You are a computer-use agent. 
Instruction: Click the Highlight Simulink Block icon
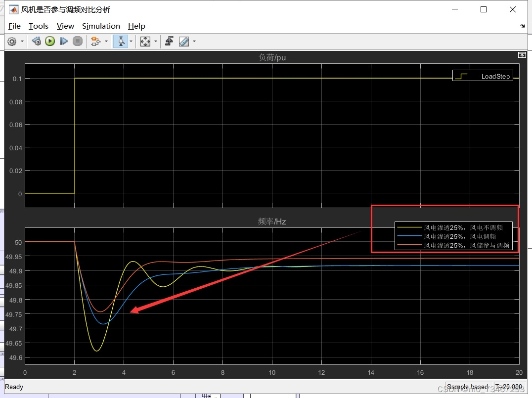(x=96, y=42)
